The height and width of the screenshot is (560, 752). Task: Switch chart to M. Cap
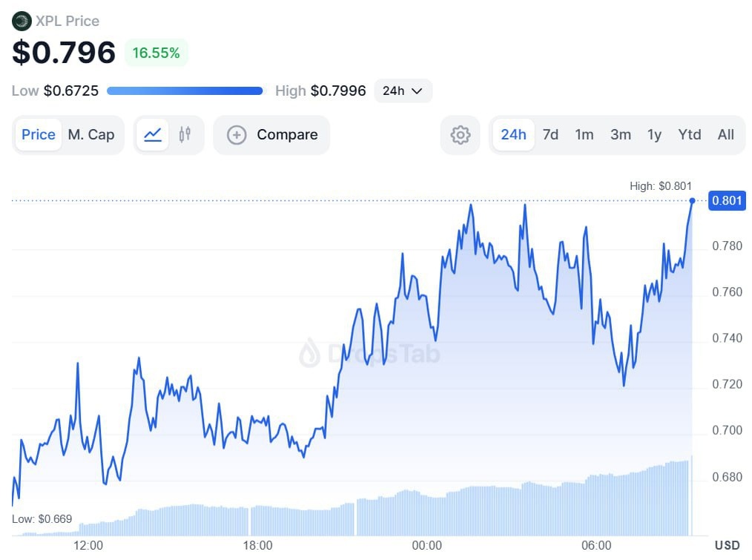coord(91,135)
